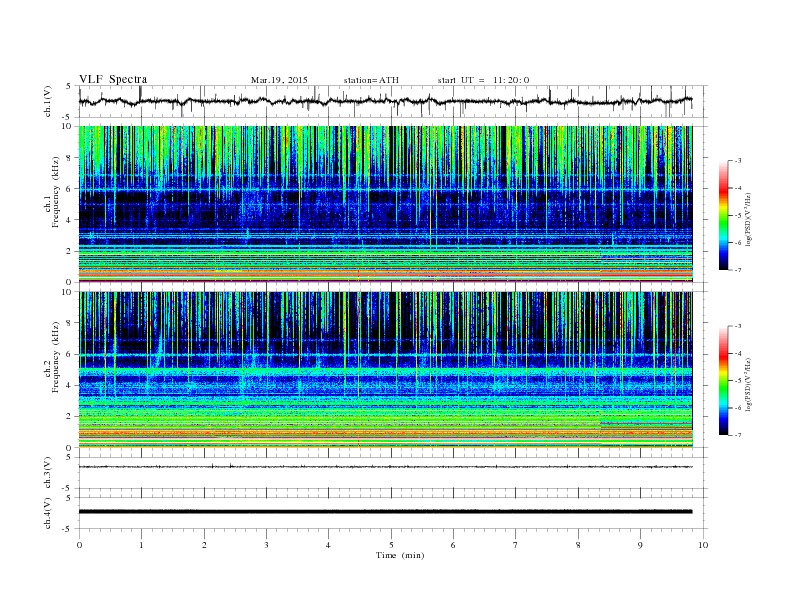Click the "3" tick on the time axis
The width and height of the screenshot is (792, 612).
coord(266,545)
